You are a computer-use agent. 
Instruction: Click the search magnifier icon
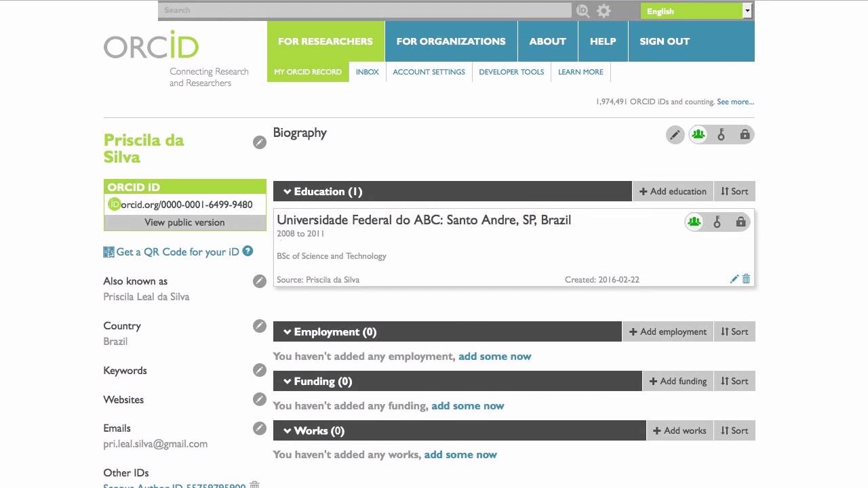[583, 10]
